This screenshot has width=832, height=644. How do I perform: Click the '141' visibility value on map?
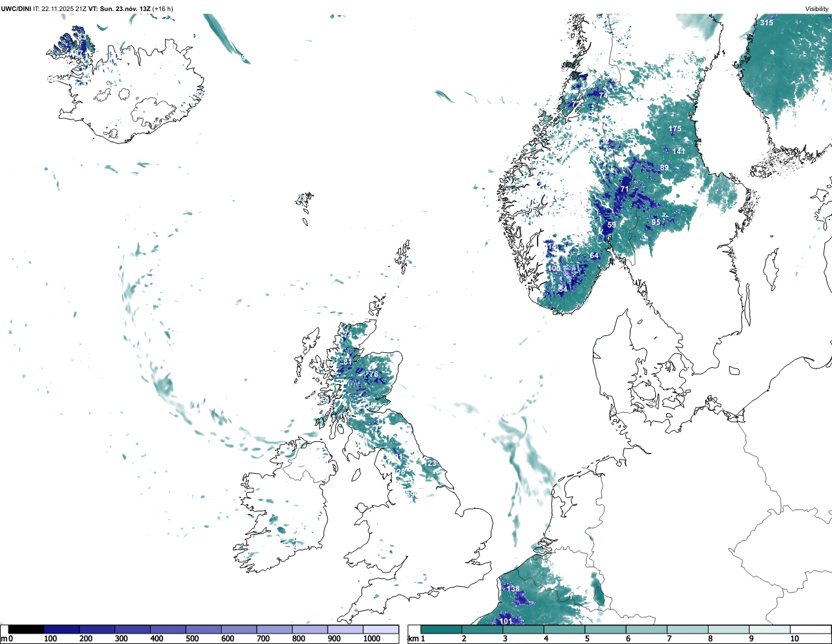tap(679, 151)
